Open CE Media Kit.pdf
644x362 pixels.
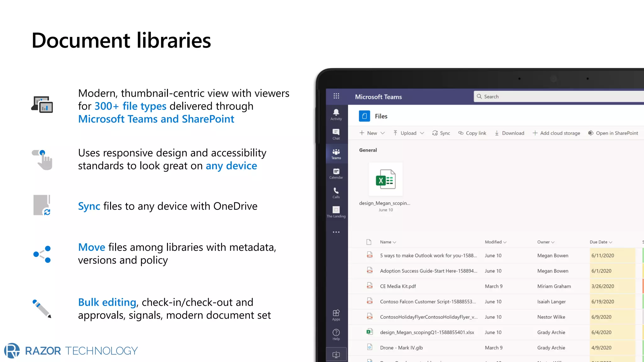(398, 286)
